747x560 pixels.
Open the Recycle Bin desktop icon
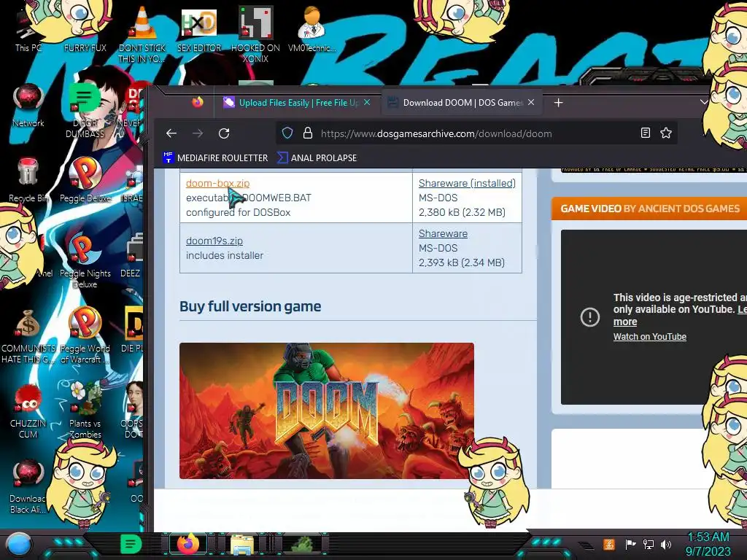point(28,180)
